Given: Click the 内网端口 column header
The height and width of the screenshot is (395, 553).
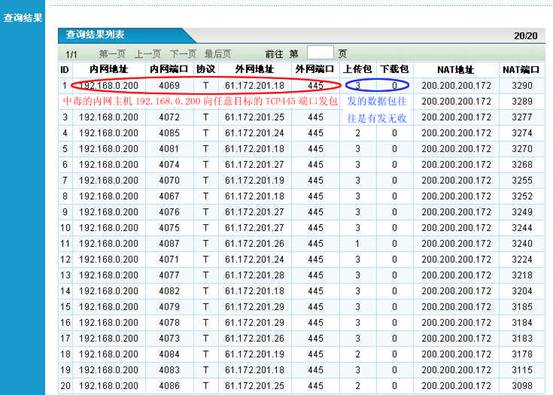Looking at the screenshot, I should pos(169,69).
